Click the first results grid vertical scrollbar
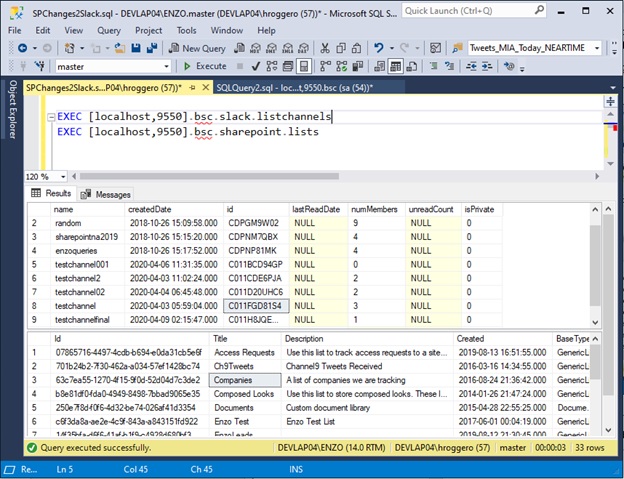This screenshot has height=479, width=624. (x=595, y=265)
